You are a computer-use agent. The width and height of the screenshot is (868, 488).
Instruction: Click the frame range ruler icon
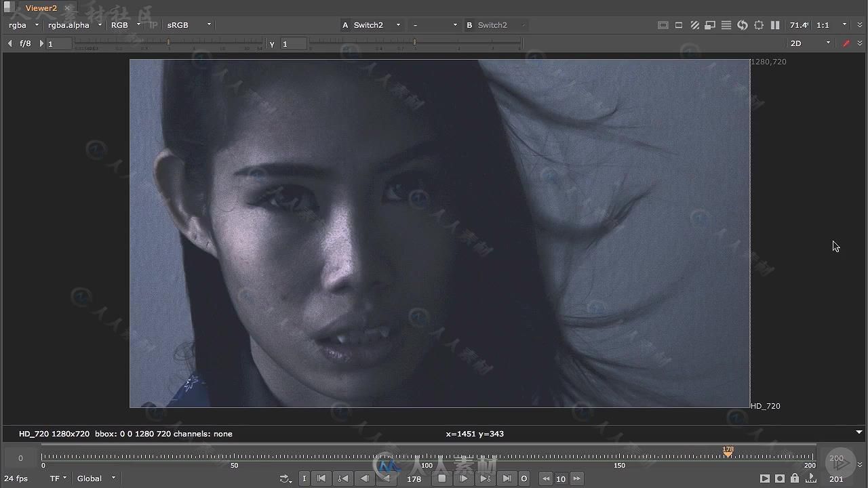pyautogui.click(x=811, y=479)
